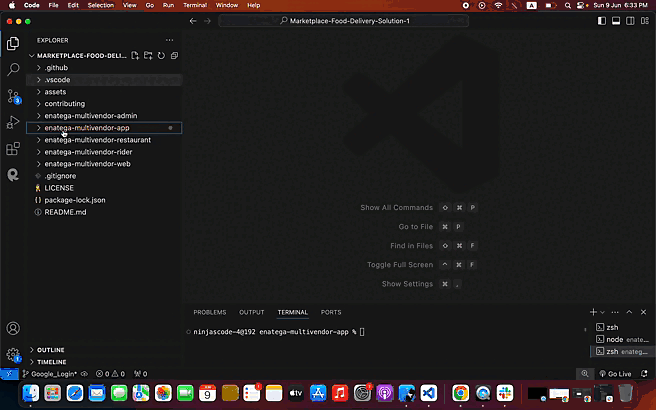Open README.md from the file tree
This screenshot has width=656, height=410.
coord(65,212)
